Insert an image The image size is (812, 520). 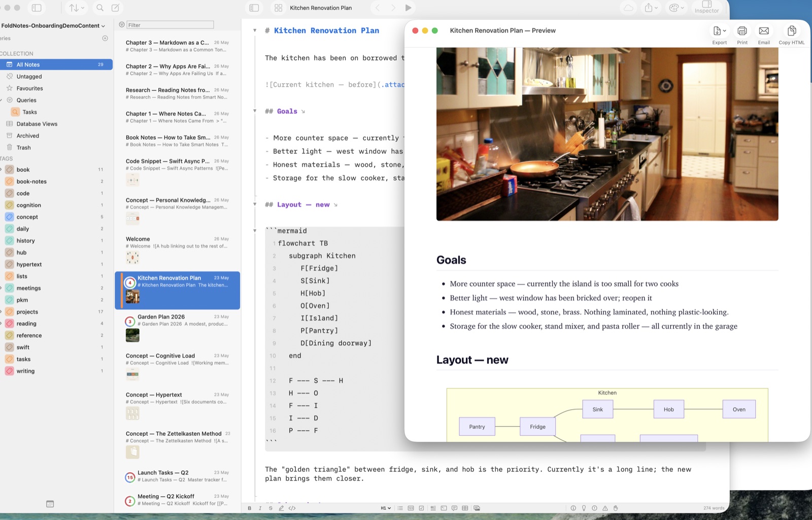coord(477,508)
